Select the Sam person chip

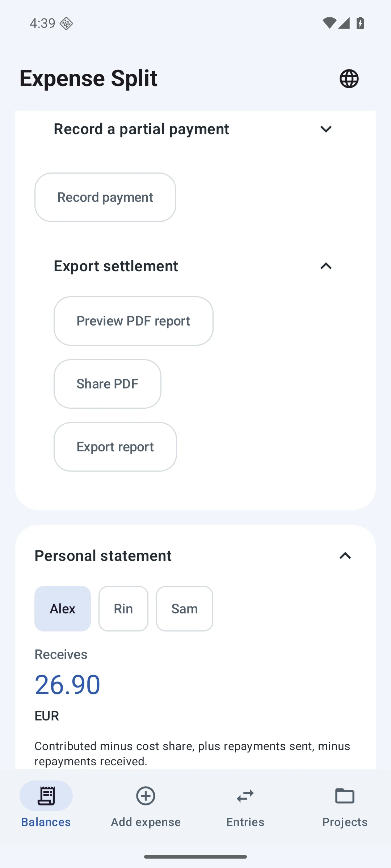click(x=185, y=609)
